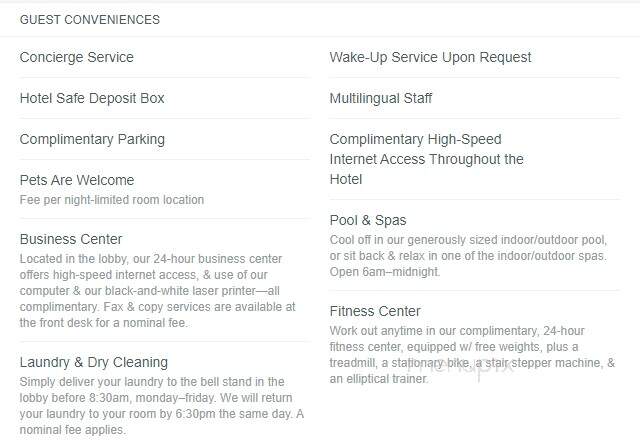Select Complimentary High-Speed Internet Access item
The height and width of the screenshot is (448, 640).
(x=427, y=159)
